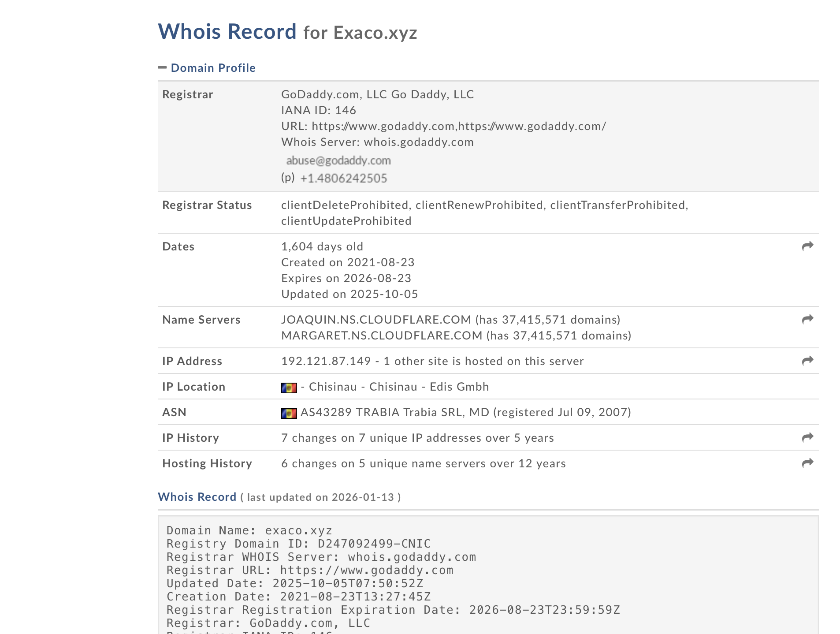840x634 pixels.
Task: Click the Domain Profile heading link
Action: (x=213, y=68)
